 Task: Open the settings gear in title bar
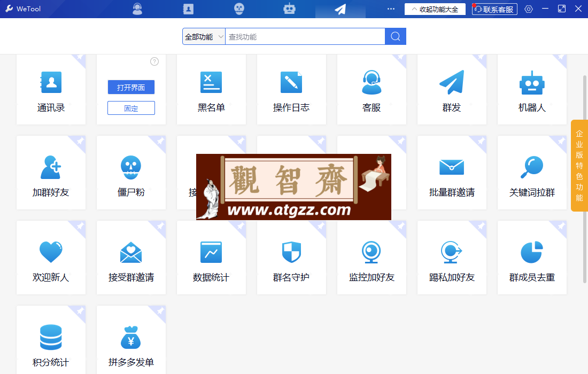tap(528, 9)
